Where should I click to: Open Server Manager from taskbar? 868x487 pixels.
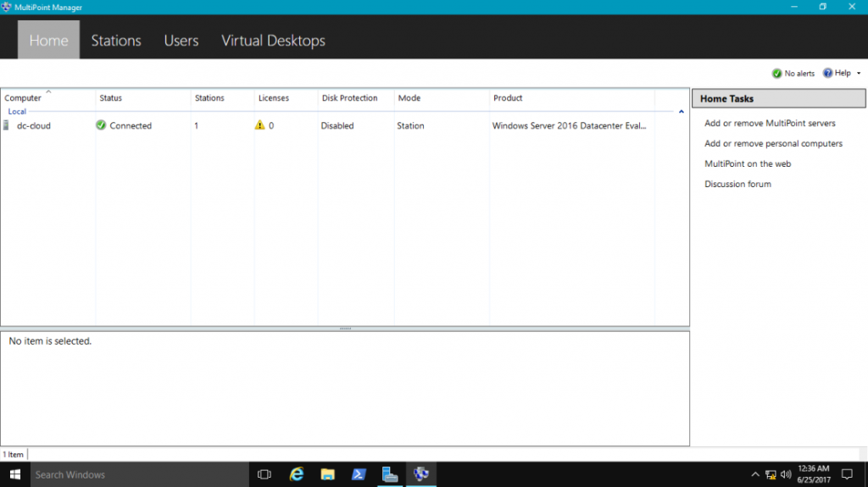[390, 474]
